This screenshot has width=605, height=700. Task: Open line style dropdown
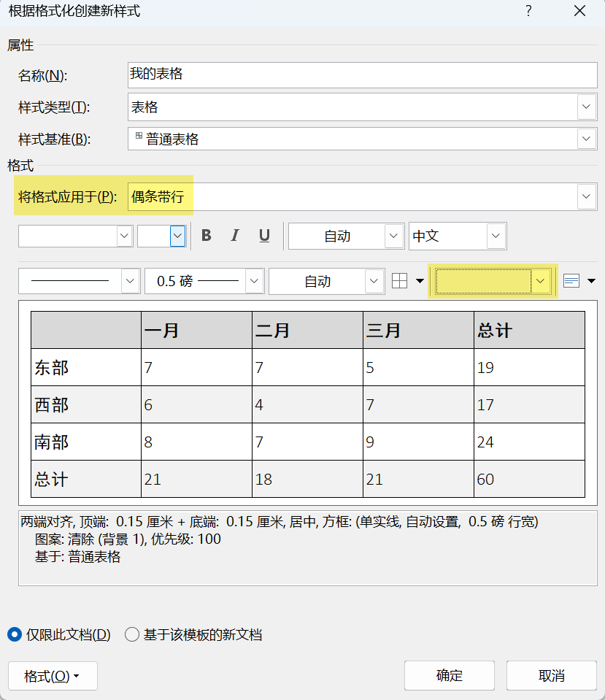[x=130, y=281]
